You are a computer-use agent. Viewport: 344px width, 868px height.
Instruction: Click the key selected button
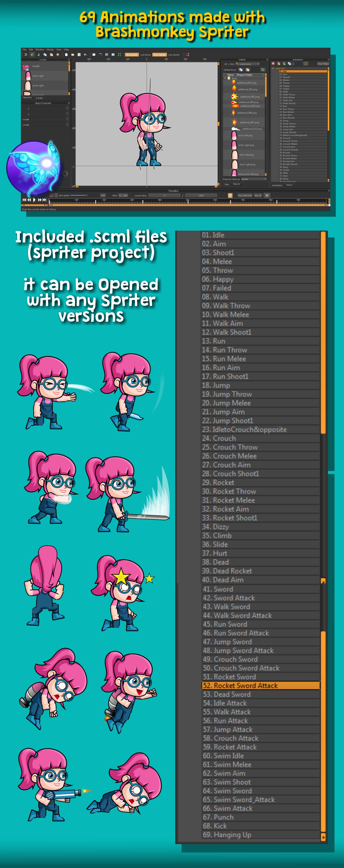245,195
